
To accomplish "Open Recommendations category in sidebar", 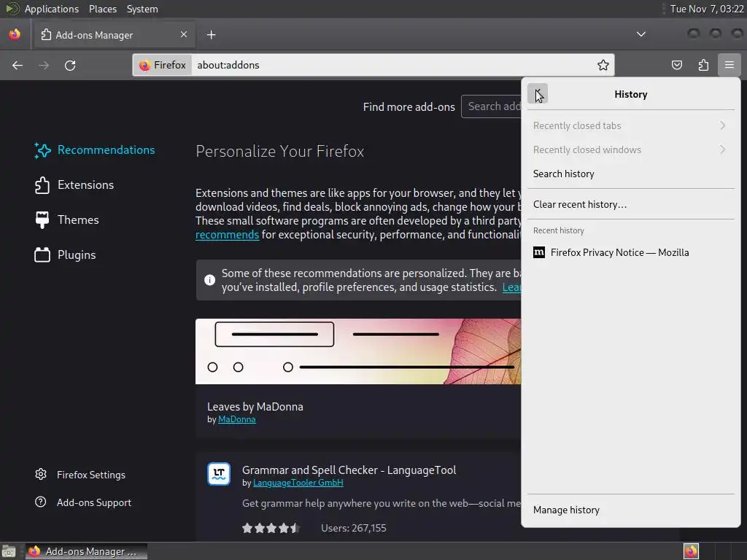I will coord(96,149).
